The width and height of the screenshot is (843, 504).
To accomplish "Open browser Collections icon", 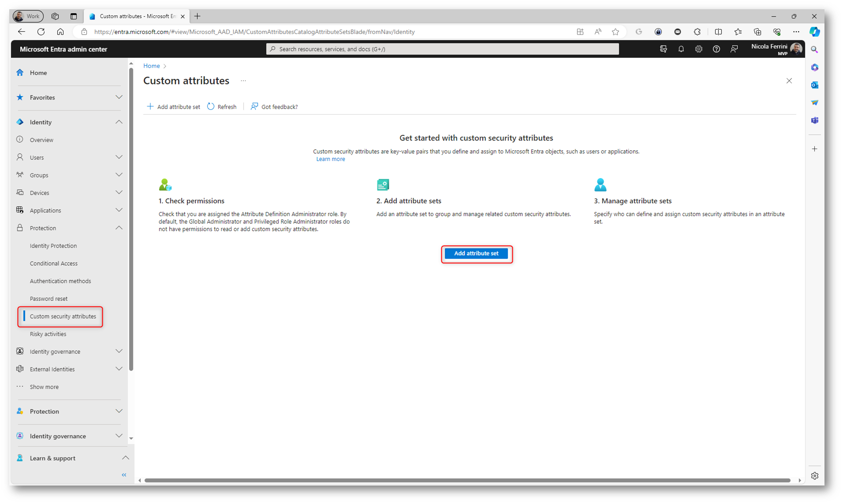I will click(757, 32).
